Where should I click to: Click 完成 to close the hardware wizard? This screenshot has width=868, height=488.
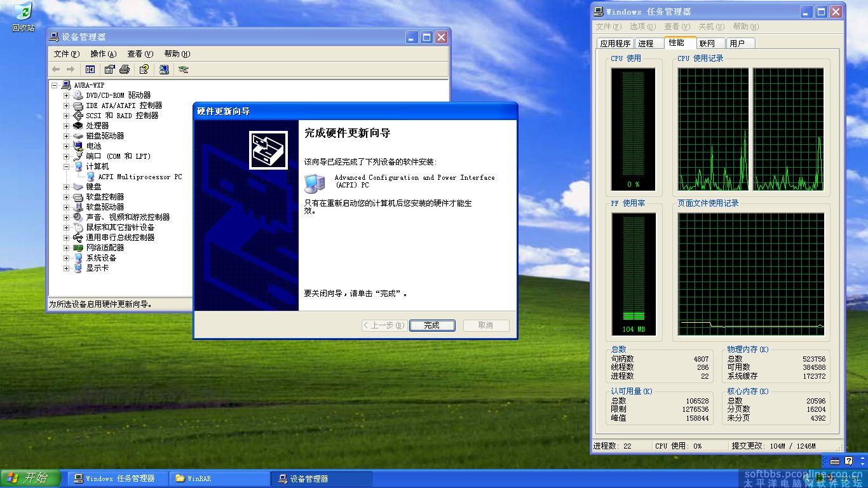(x=432, y=325)
